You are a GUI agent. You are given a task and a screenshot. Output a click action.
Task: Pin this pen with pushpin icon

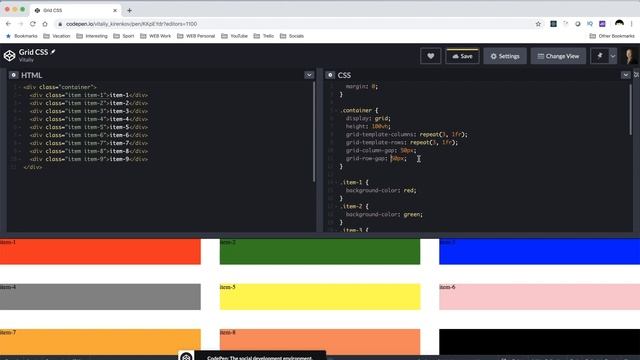click(600, 56)
